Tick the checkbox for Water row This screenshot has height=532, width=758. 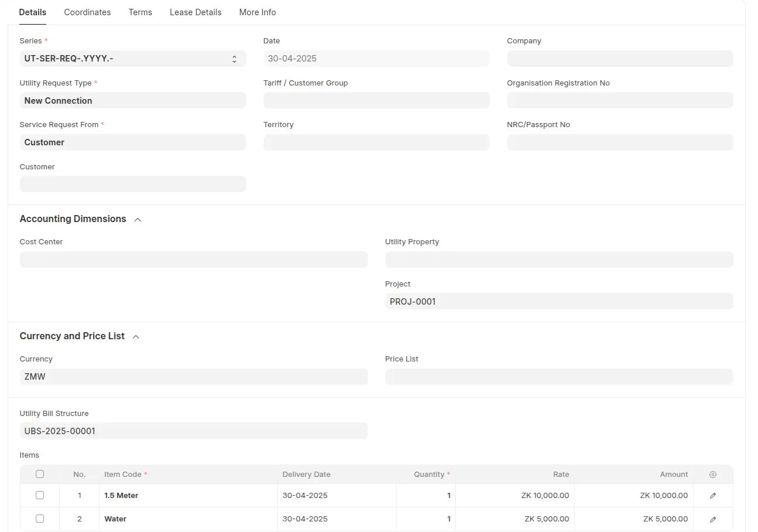[x=40, y=519]
